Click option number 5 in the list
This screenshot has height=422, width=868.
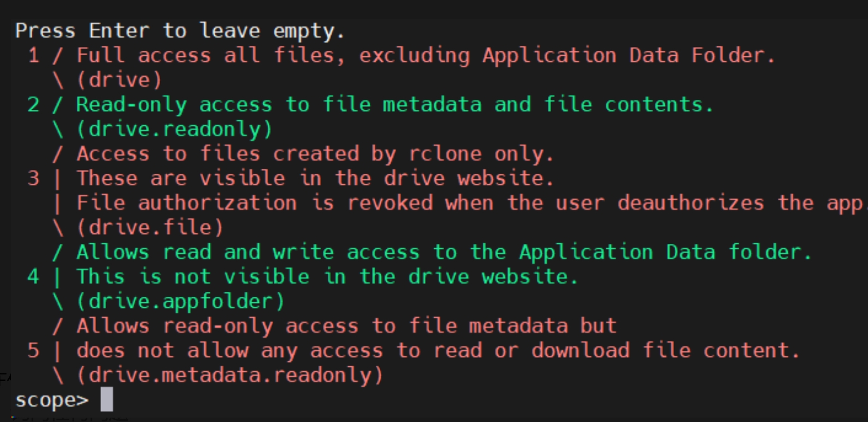tap(34, 350)
